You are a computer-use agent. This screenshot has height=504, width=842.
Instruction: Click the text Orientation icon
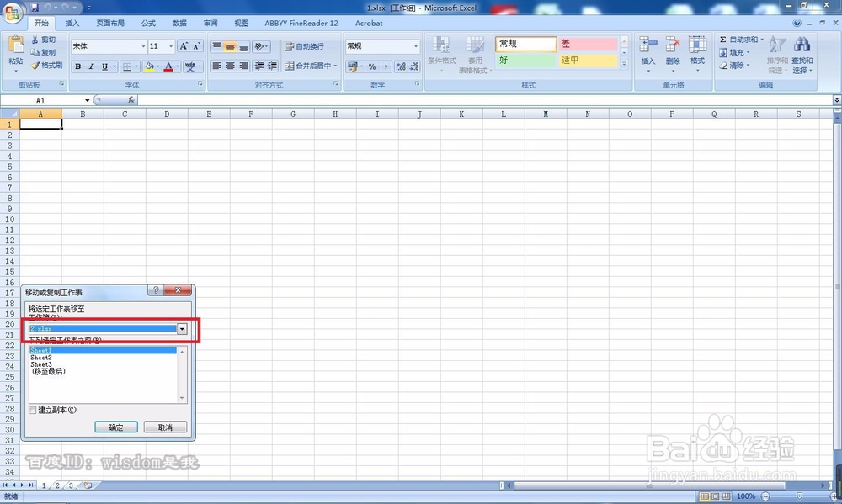coord(260,46)
